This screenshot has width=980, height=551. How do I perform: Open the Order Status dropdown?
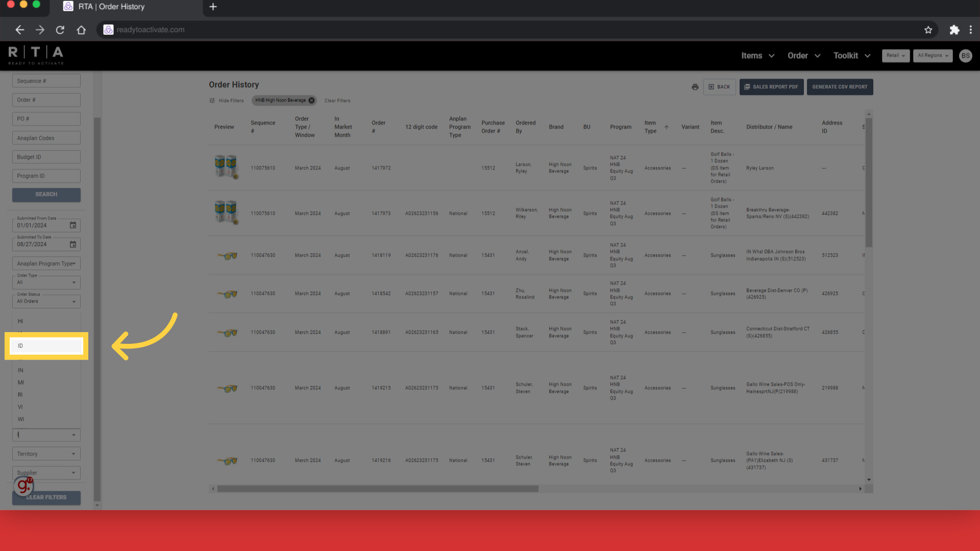[x=46, y=301]
